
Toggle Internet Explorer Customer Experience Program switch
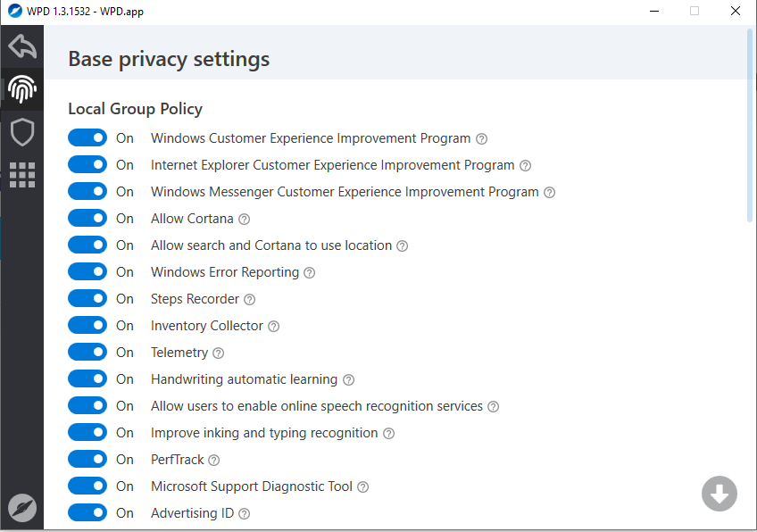point(87,164)
